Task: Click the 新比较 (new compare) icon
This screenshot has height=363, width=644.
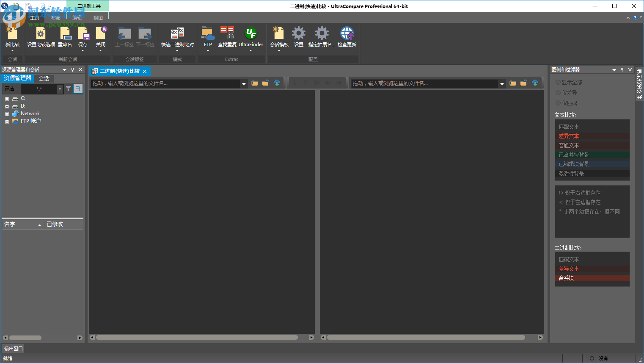Action: click(x=12, y=34)
